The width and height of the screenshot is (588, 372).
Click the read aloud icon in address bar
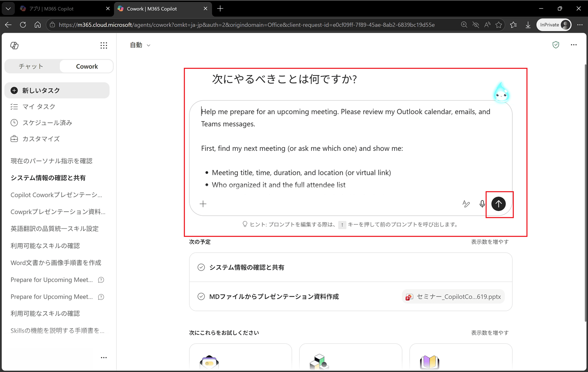point(487,25)
